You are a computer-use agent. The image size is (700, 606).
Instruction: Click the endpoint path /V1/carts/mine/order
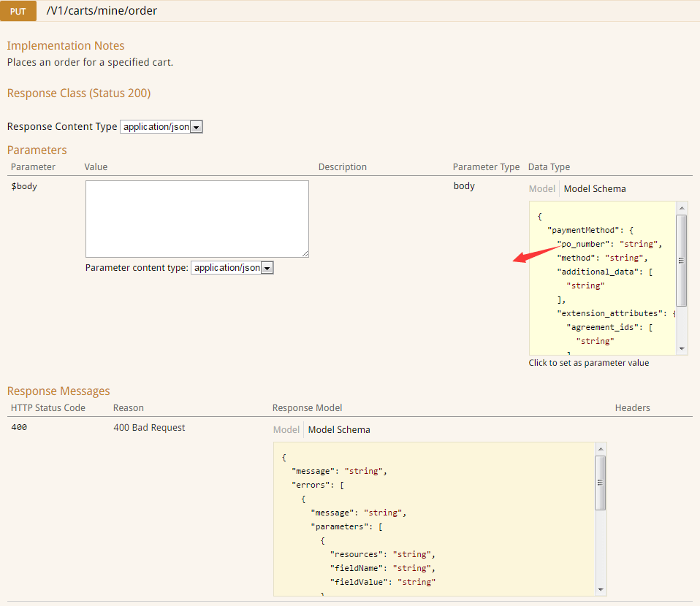[x=102, y=11]
